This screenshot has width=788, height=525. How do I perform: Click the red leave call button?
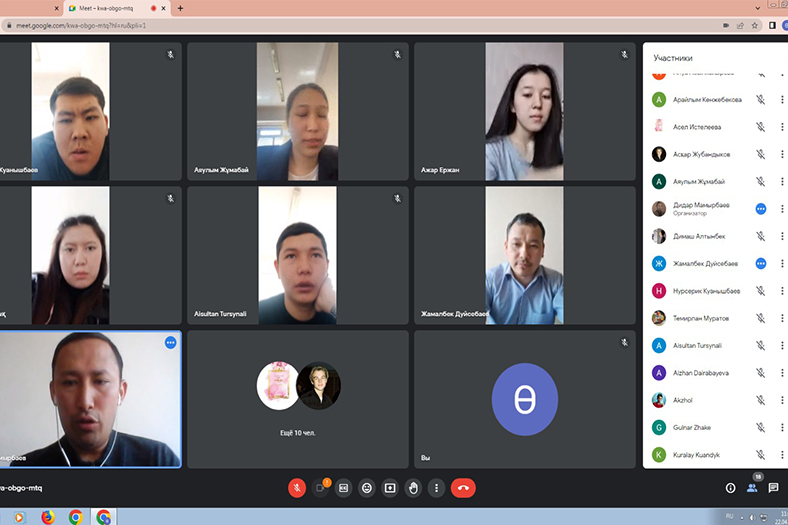(463, 488)
